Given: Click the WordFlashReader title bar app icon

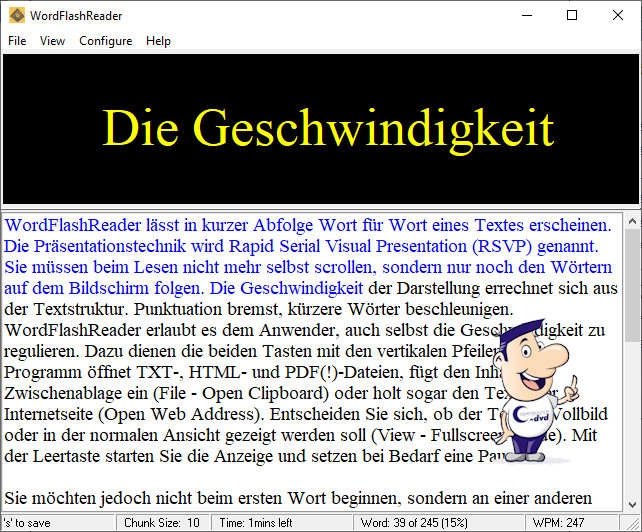Looking at the screenshot, I should click(x=17, y=16).
